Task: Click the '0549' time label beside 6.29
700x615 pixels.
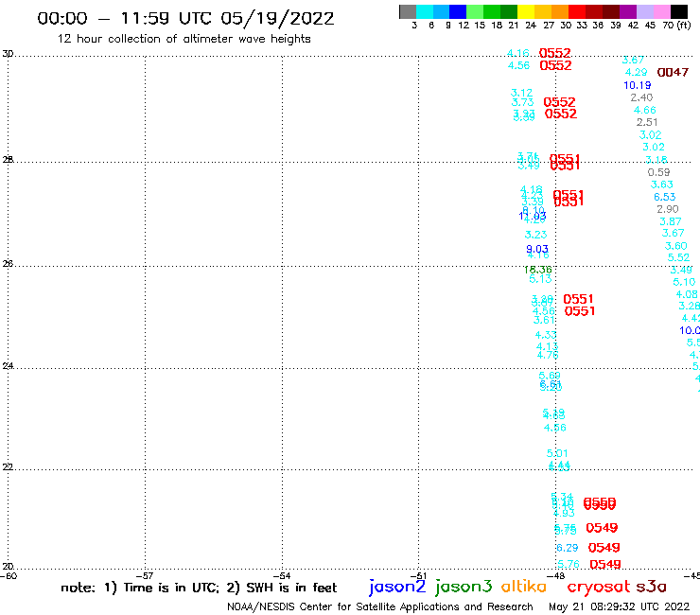Action: point(604,548)
